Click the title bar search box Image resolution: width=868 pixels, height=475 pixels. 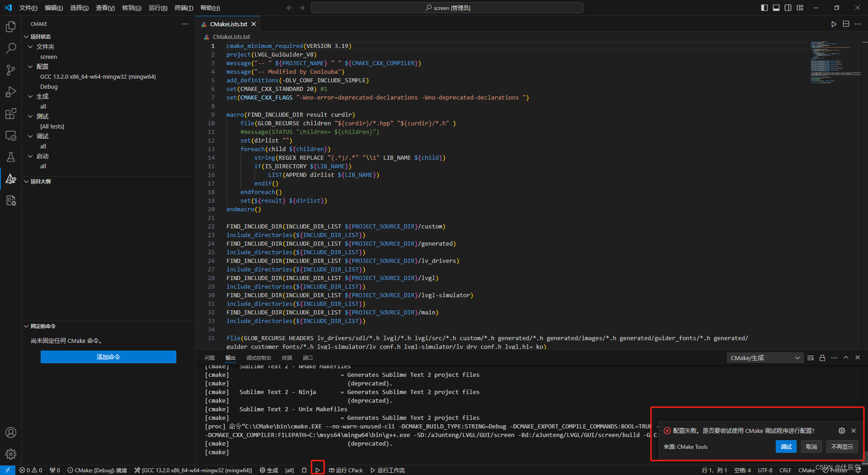coord(447,8)
